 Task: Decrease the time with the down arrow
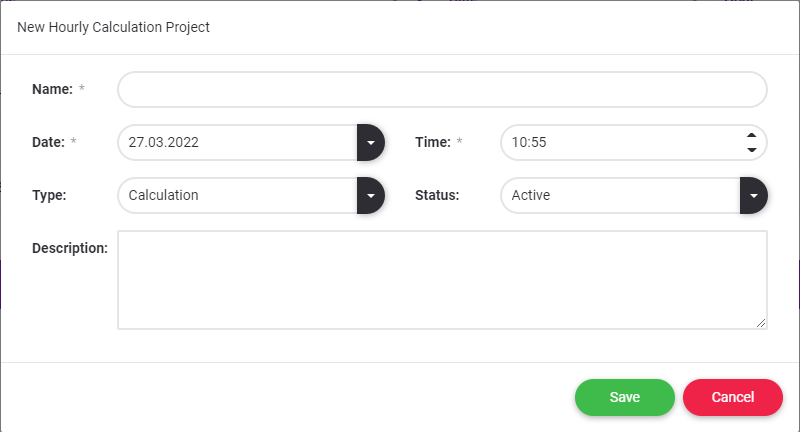pos(751,150)
